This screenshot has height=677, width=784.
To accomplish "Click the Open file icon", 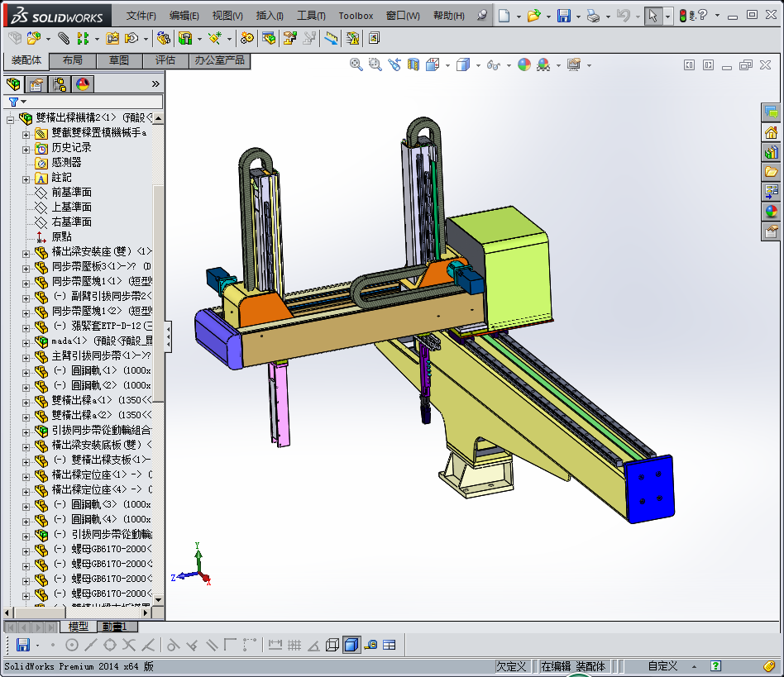I will (534, 16).
